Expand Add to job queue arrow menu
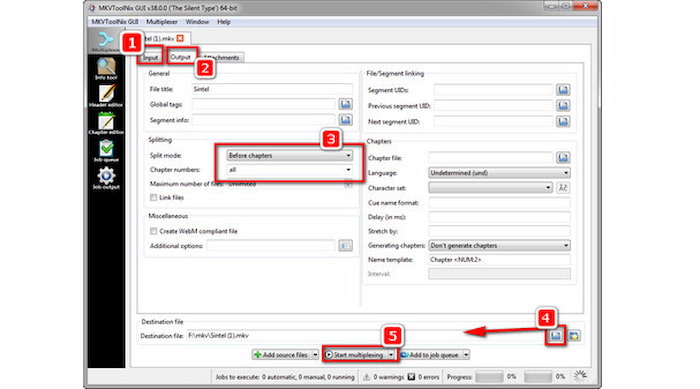The height and width of the screenshot is (389, 700). click(466, 355)
